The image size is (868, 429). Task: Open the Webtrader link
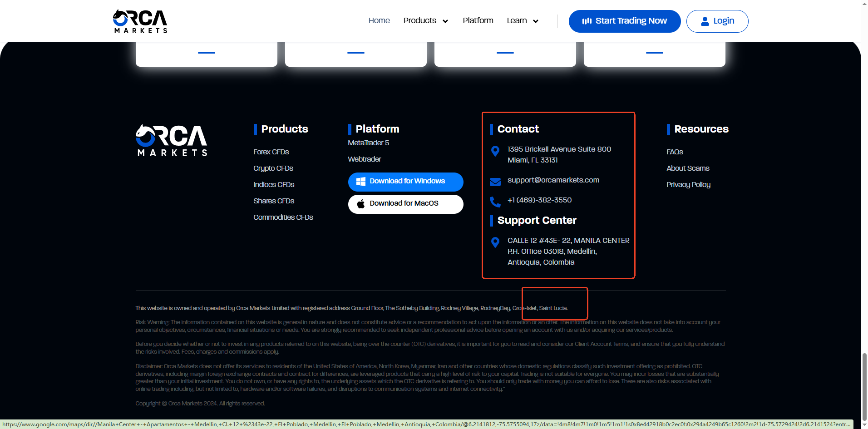[x=365, y=159]
